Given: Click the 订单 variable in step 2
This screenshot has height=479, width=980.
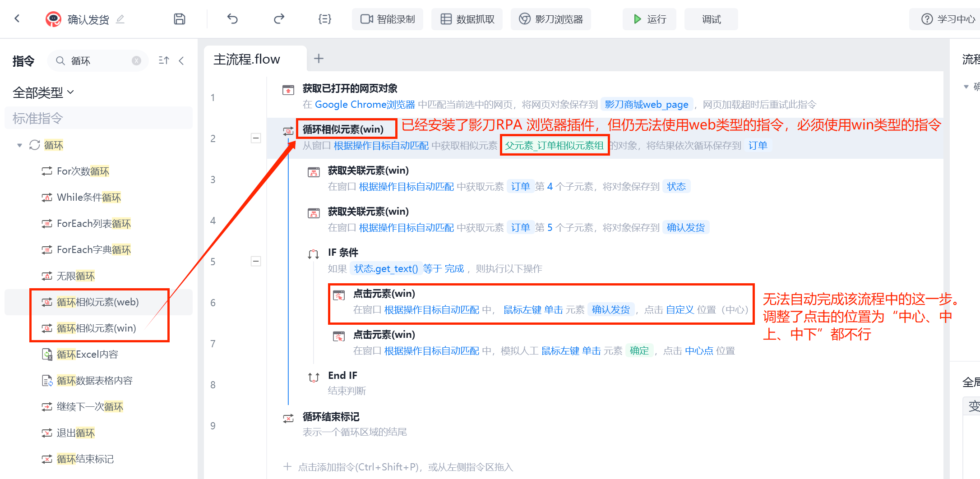Looking at the screenshot, I should [x=758, y=146].
